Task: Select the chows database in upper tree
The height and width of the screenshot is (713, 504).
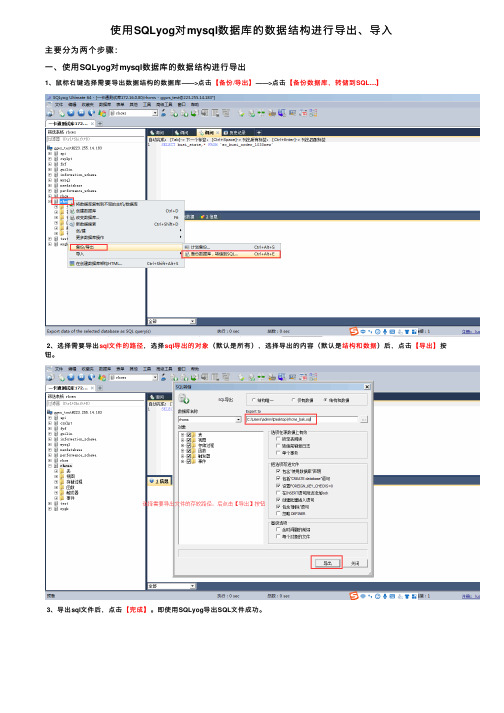Action: pos(66,201)
